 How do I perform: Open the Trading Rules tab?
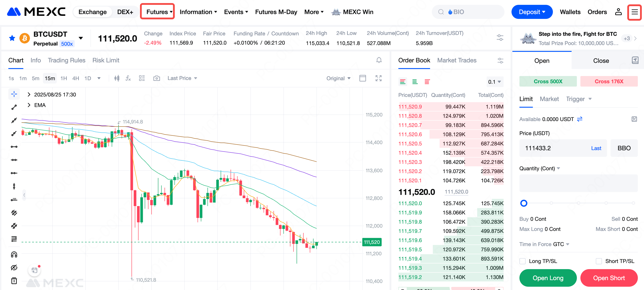(66, 60)
